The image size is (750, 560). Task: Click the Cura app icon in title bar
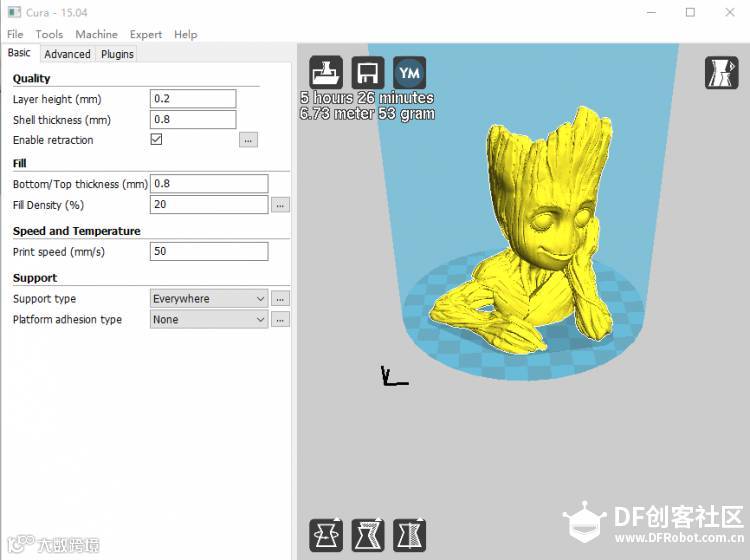(x=14, y=12)
